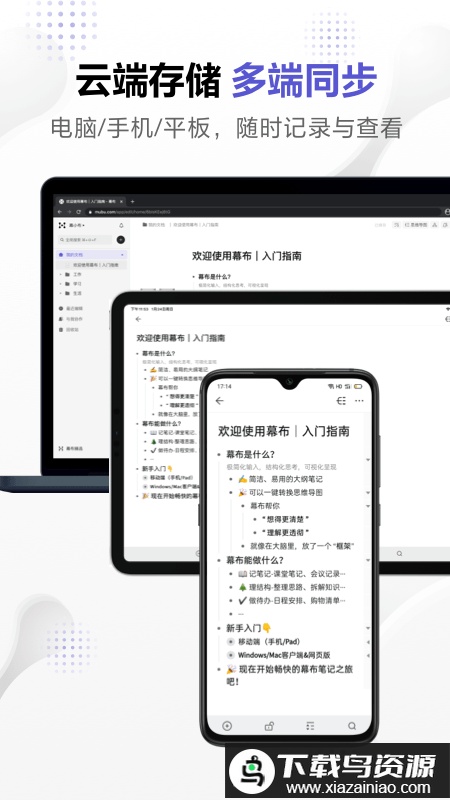Click the tablet document title 欢迎使用幕布｜入门指南
This screenshot has height=800, width=450.
(181, 338)
